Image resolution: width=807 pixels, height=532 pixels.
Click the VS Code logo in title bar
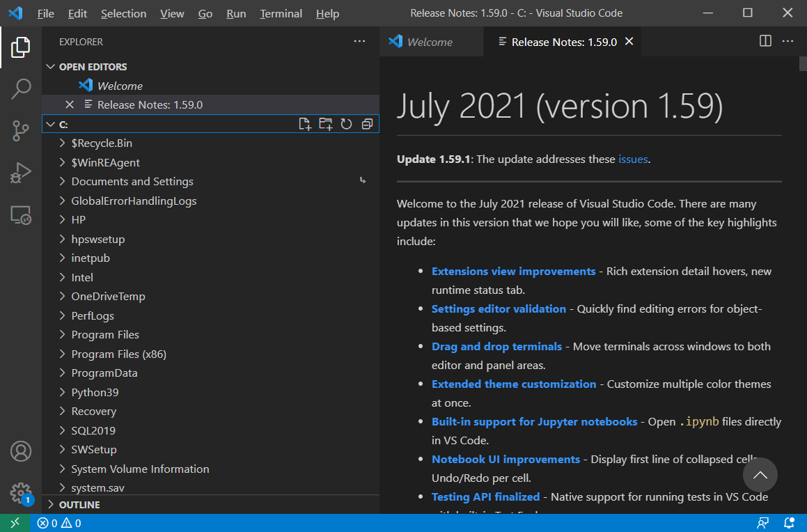coord(15,13)
